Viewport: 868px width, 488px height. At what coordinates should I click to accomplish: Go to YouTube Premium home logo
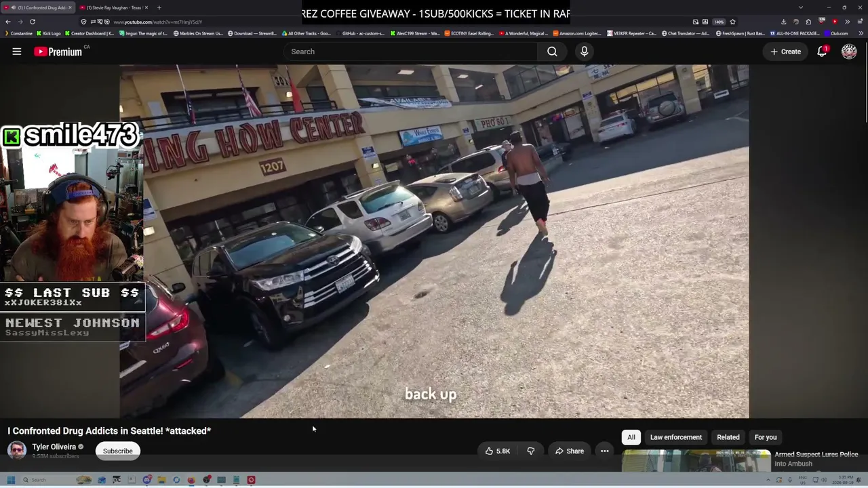point(58,52)
